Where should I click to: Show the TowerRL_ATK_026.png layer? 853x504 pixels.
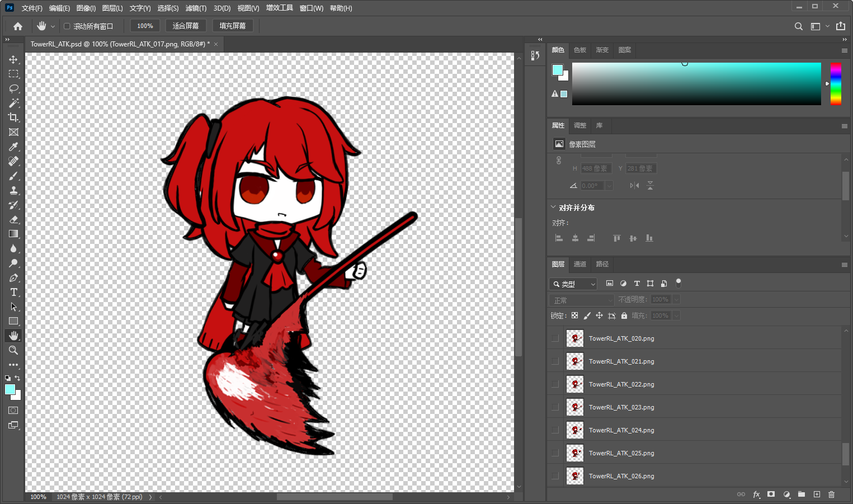(555, 476)
